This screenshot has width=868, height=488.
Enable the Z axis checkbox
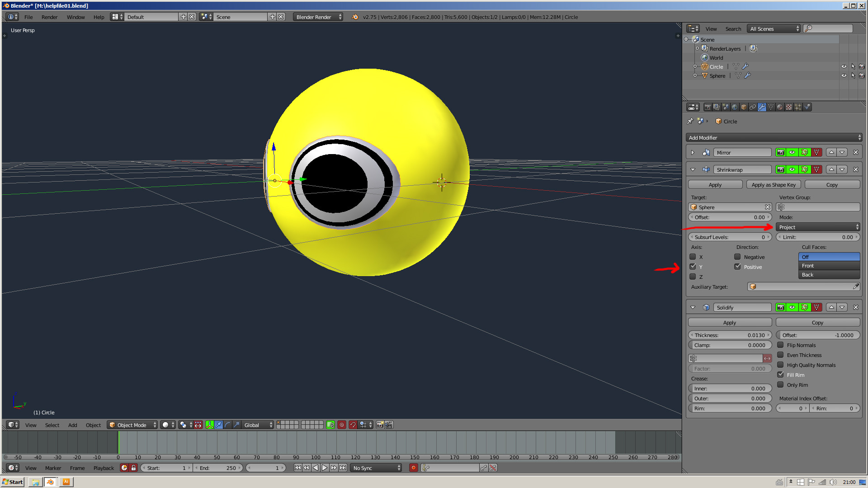point(693,277)
